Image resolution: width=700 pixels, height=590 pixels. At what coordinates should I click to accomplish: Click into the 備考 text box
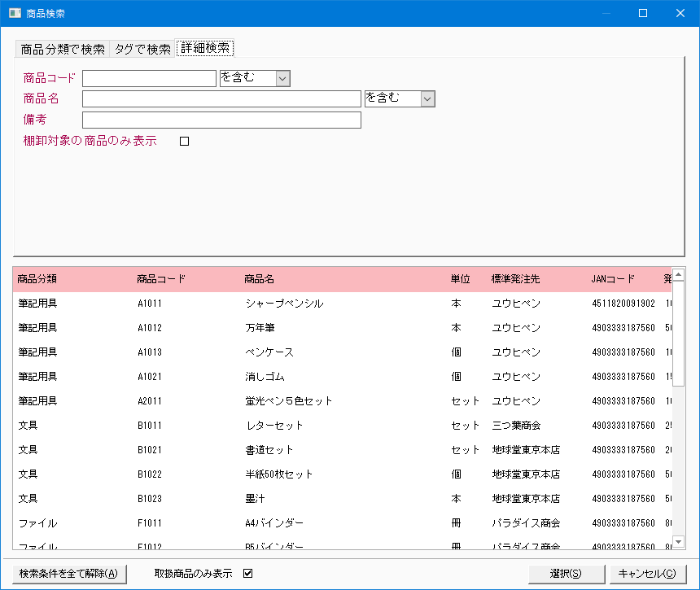coord(221,120)
